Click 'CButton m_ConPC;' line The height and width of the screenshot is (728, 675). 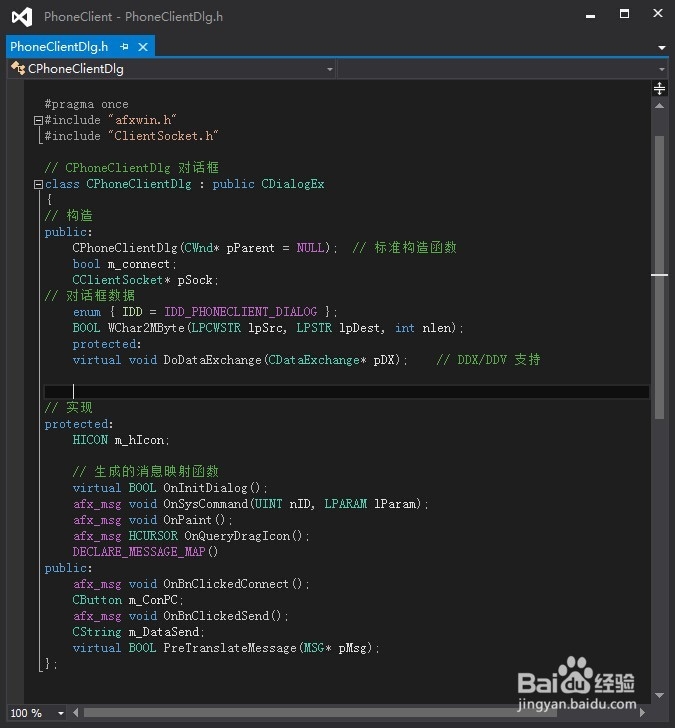[128, 600]
